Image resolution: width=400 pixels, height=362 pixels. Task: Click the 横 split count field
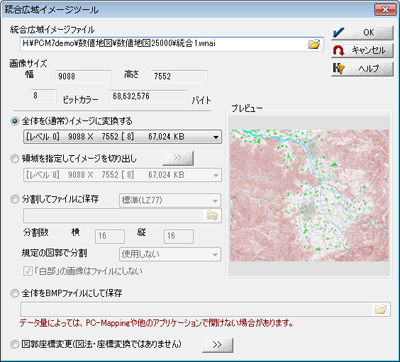(110, 236)
